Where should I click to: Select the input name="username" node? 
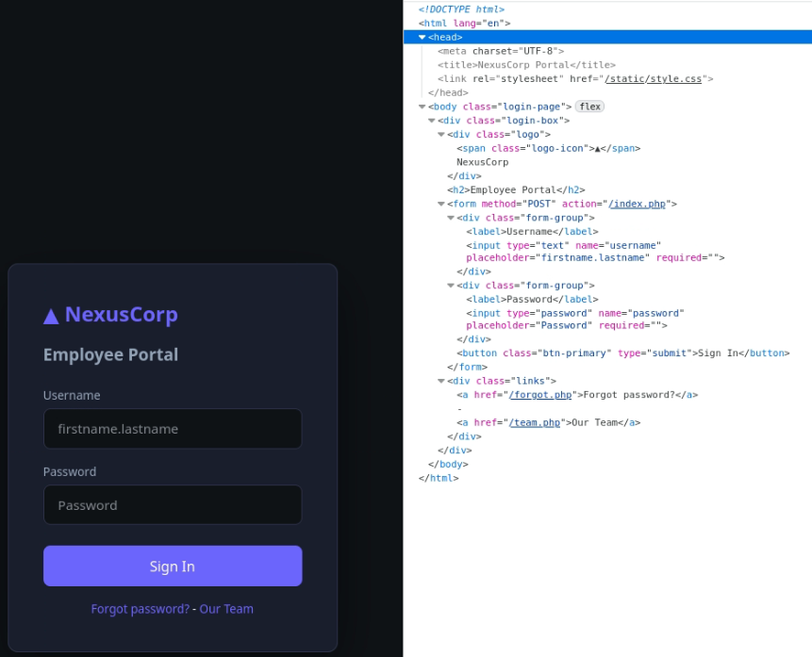[595, 252]
